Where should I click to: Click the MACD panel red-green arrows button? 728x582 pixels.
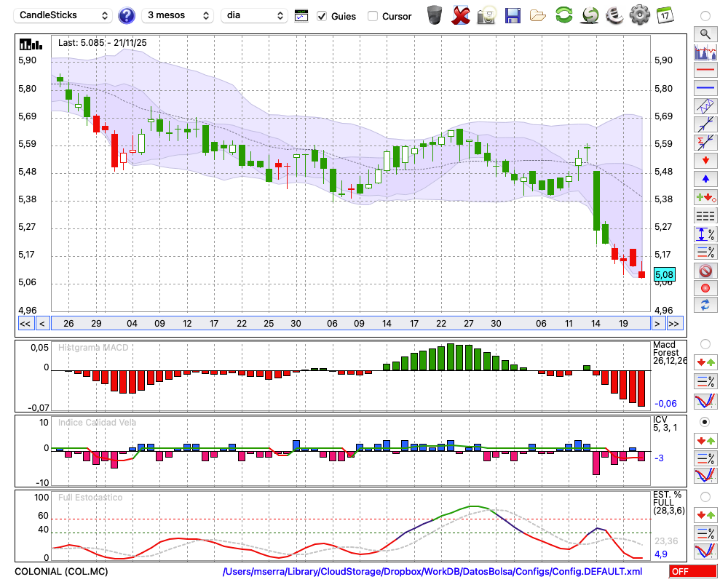click(x=705, y=362)
